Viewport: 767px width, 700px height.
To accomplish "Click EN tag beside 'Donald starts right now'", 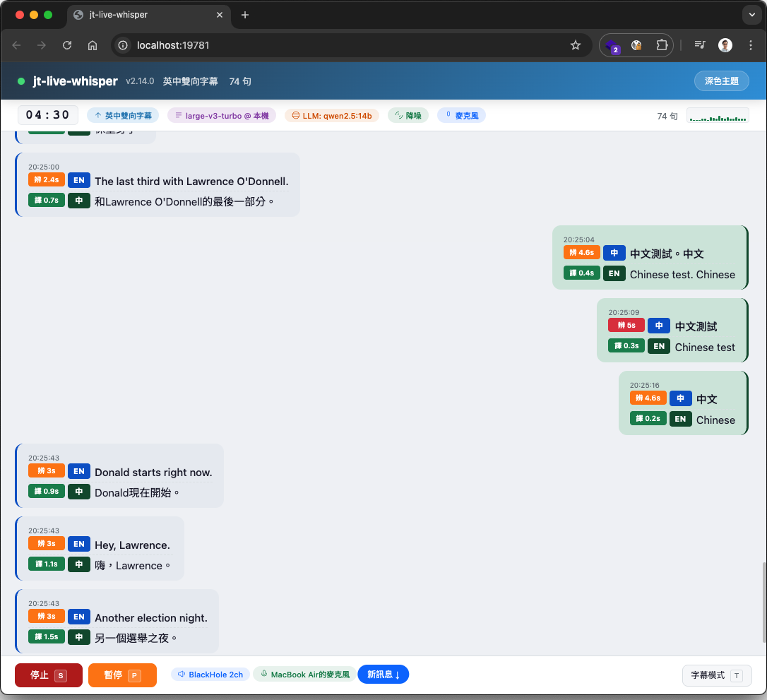I will (x=79, y=471).
